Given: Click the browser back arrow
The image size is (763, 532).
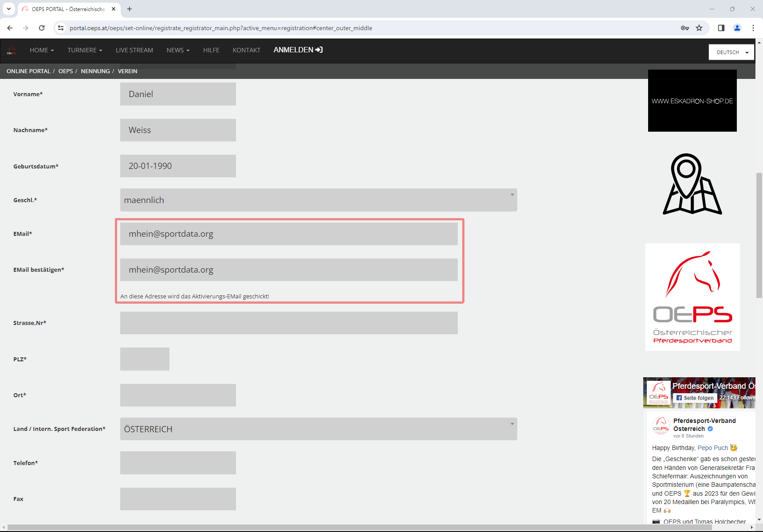Looking at the screenshot, I should click(x=10, y=28).
